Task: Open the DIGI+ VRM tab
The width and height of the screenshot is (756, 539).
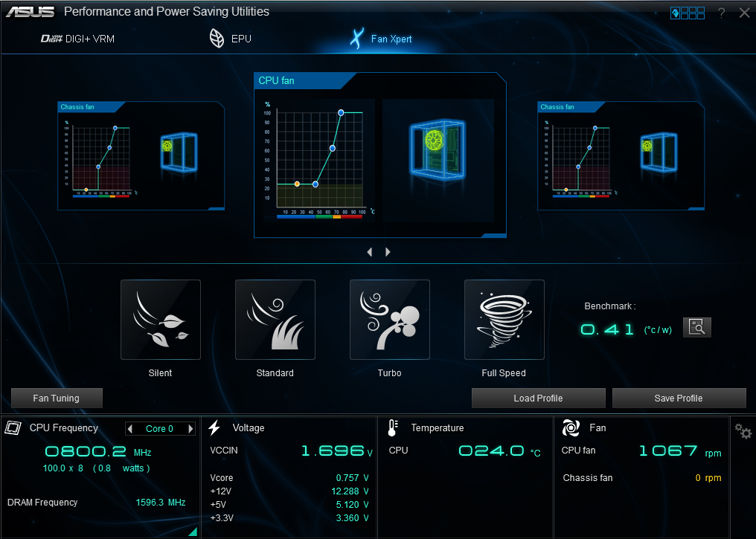Action: [x=77, y=39]
